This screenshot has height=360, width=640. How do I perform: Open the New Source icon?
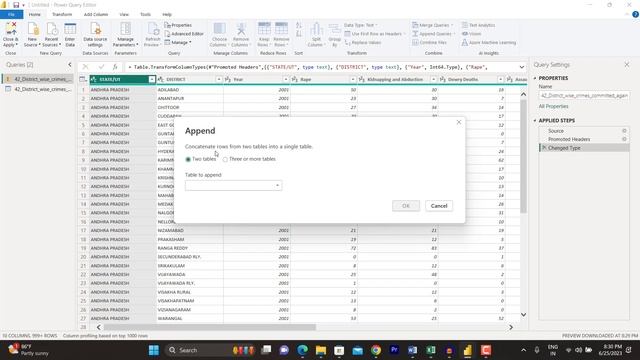32,34
